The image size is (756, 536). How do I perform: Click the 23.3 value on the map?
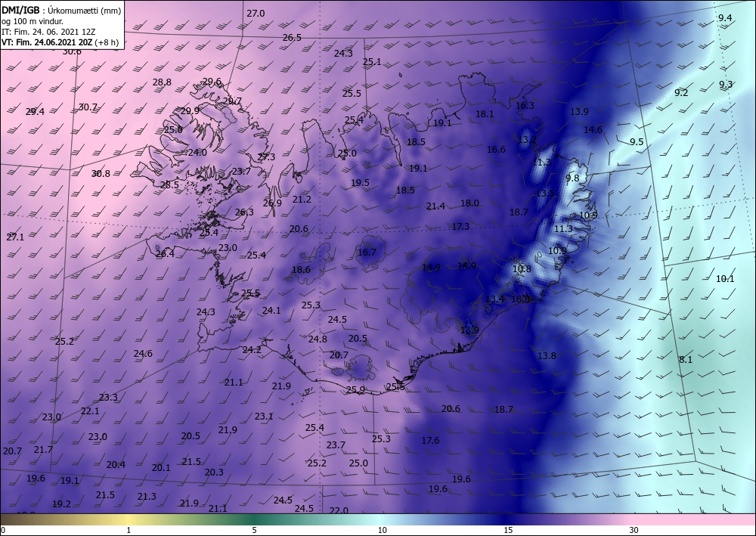108,397
